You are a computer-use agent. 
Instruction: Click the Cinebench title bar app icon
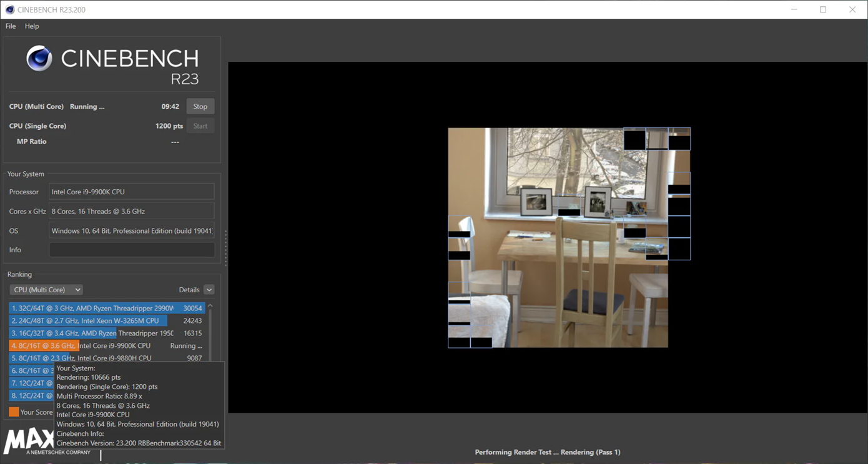(x=10, y=9)
